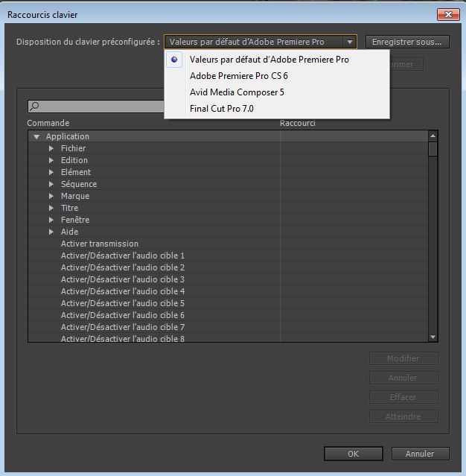Image resolution: width=466 pixels, height=476 pixels.
Task: Select Activer/Désactiver l'audio cible 2
Action: (x=123, y=267)
